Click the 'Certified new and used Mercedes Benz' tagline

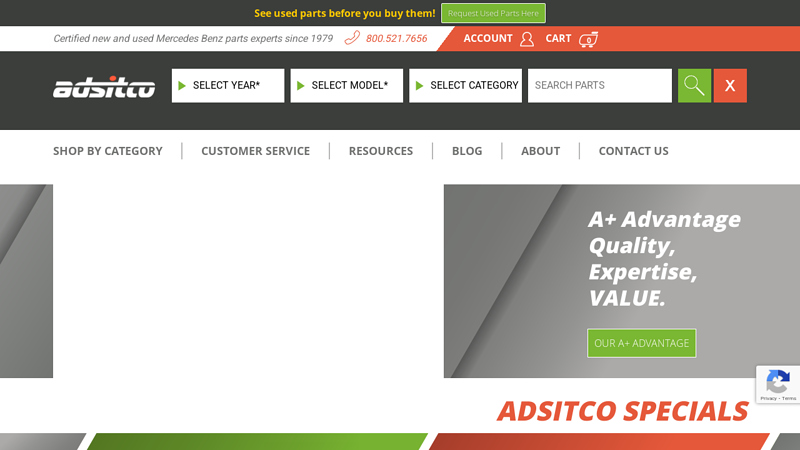pyautogui.click(x=193, y=39)
